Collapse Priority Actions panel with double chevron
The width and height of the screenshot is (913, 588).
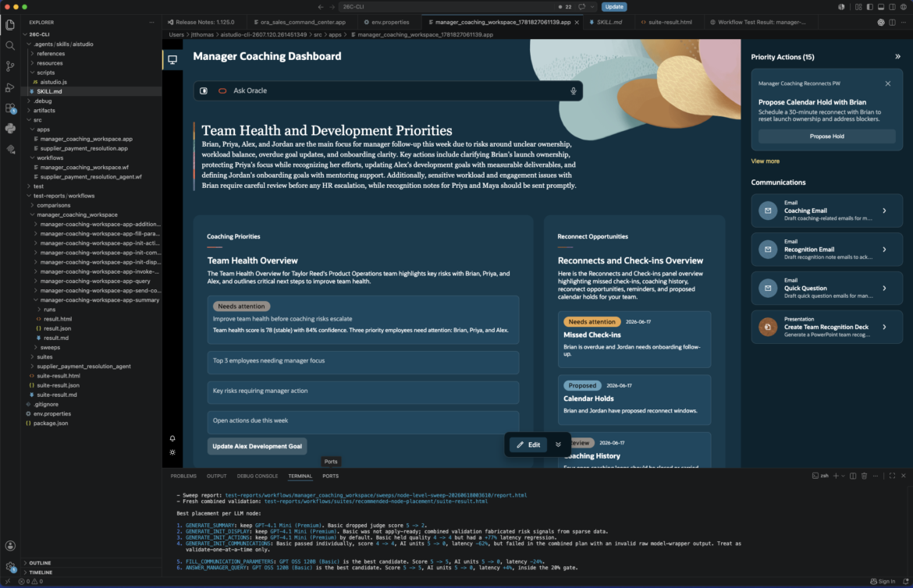(897, 56)
